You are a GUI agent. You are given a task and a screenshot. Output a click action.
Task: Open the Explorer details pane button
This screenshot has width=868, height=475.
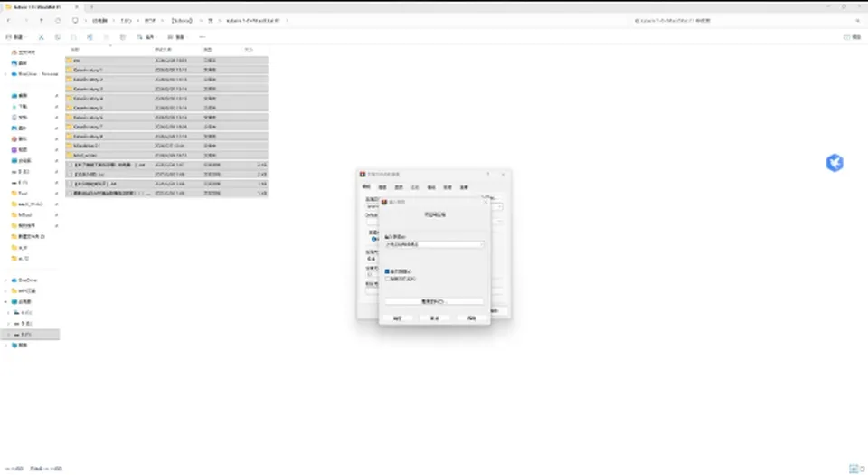pyautogui.click(x=852, y=37)
